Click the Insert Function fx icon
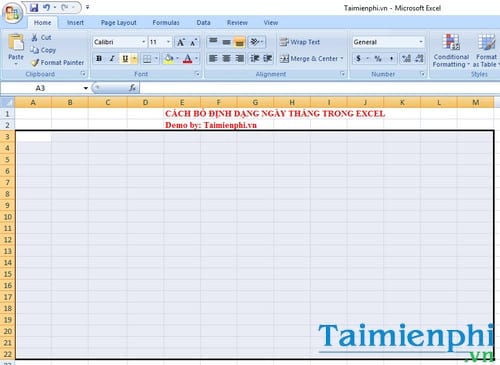Image resolution: width=500 pixels, height=365 pixels. coord(132,88)
